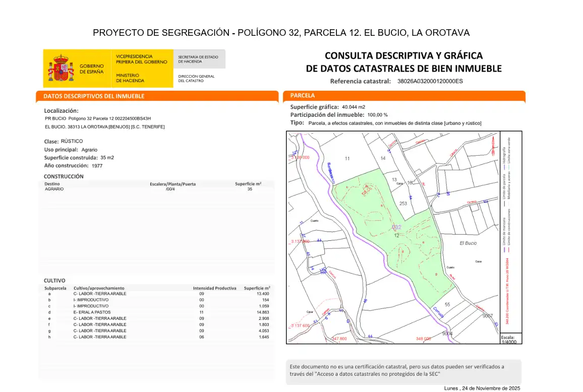Click parcel label '12' in the green area
Viewport: 583px width, 392px height.
pyautogui.click(x=396, y=236)
